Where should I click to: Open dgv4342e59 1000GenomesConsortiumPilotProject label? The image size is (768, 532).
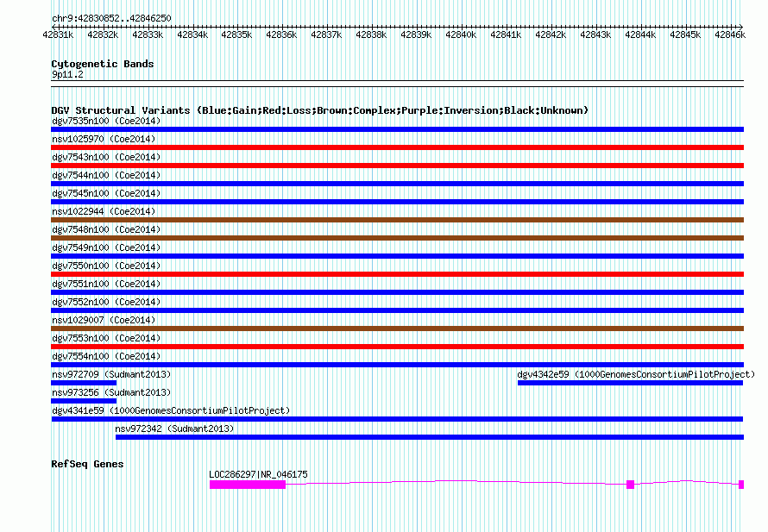[636, 374]
